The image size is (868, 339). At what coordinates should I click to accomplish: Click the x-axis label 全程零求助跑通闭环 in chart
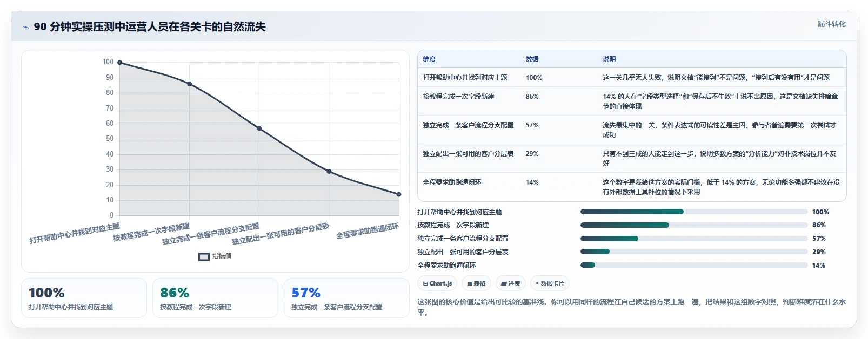368,231
